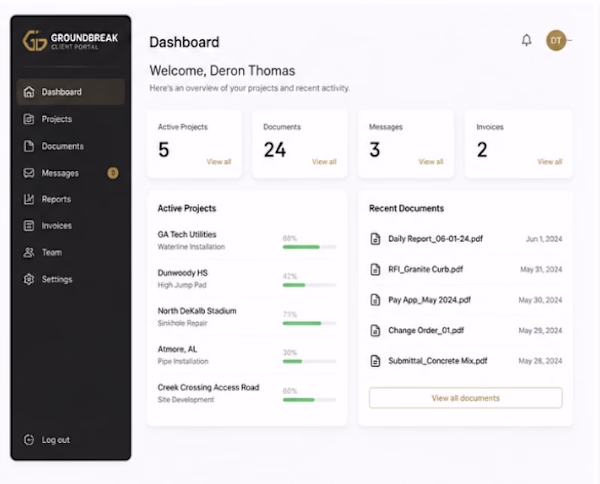View all under Documents card

click(x=324, y=161)
